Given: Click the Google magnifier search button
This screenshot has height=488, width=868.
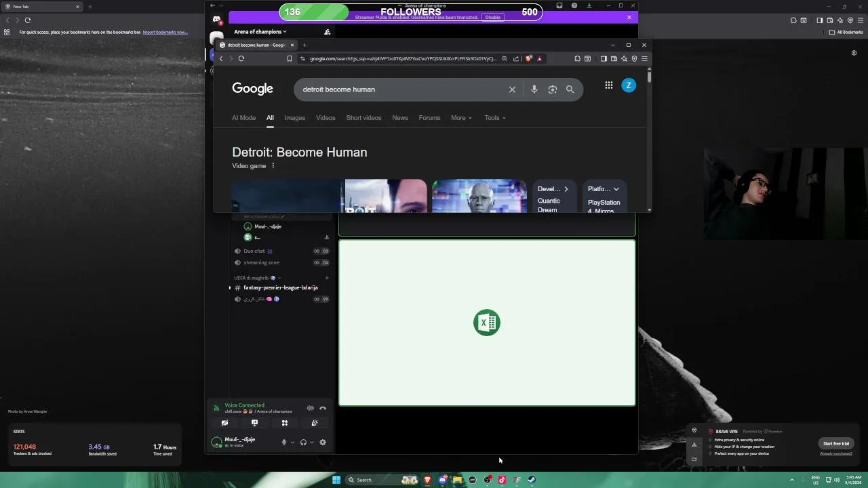Looking at the screenshot, I should [570, 89].
